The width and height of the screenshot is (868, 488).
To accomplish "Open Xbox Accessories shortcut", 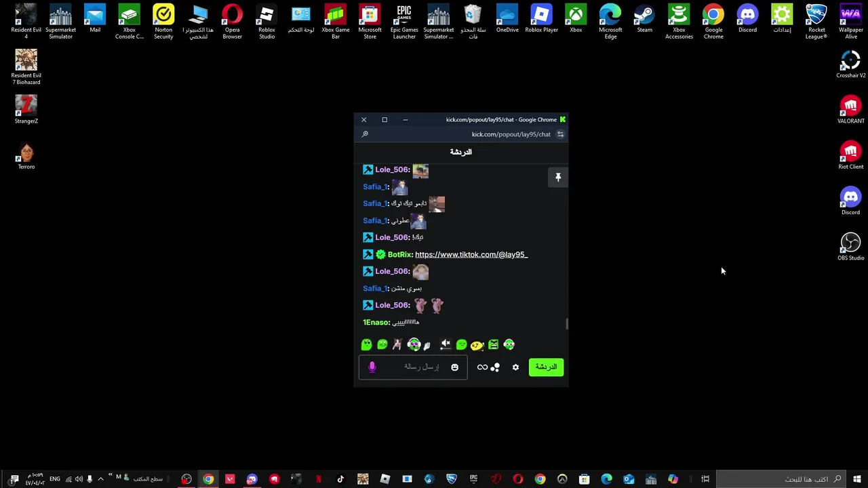I will (x=679, y=22).
